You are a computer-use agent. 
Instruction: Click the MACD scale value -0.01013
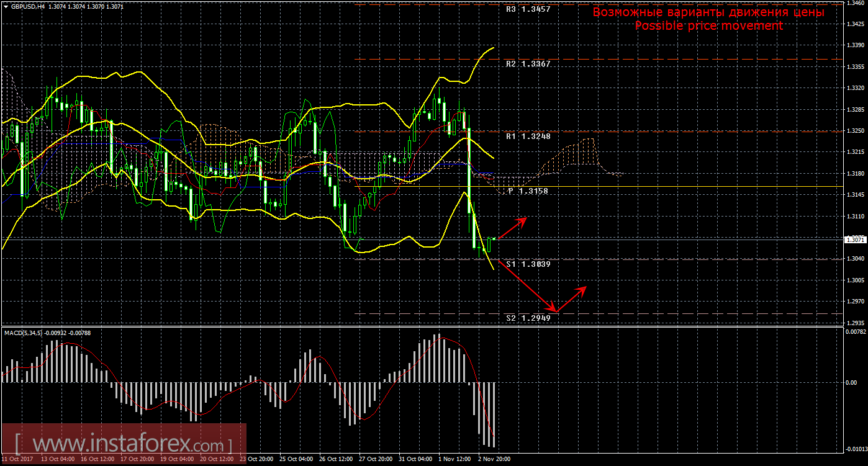click(856, 449)
